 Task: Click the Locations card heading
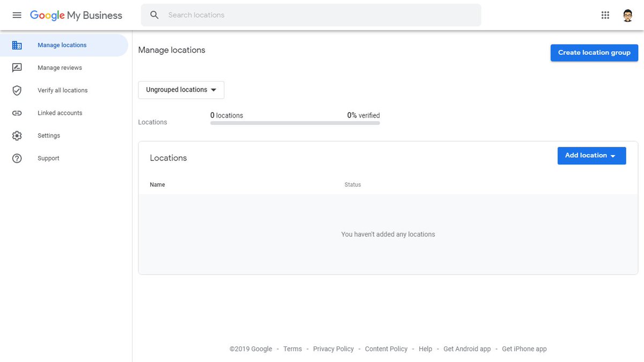coord(169,158)
